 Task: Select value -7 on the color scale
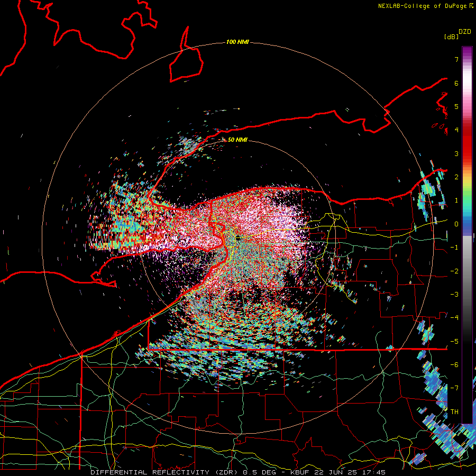[x=454, y=388]
